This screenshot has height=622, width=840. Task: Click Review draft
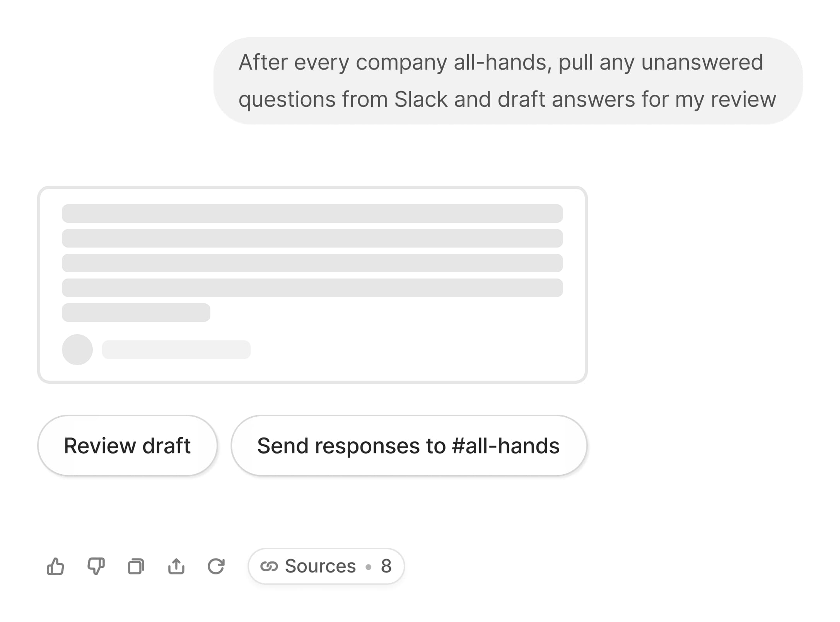coord(128,445)
